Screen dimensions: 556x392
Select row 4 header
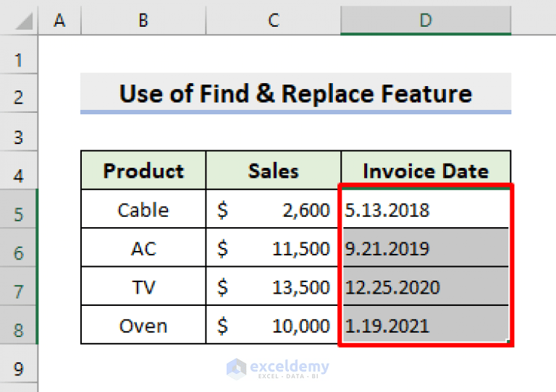[18, 171]
